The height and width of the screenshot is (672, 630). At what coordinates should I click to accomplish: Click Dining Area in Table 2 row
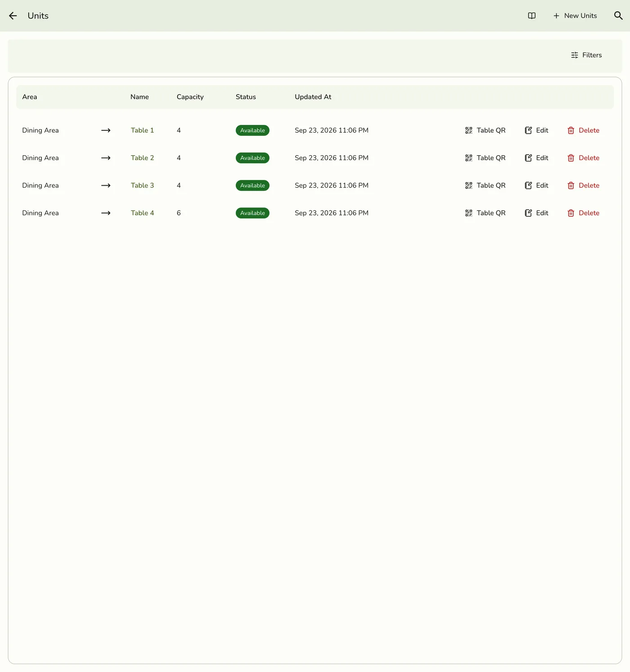click(x=40, y=158)
